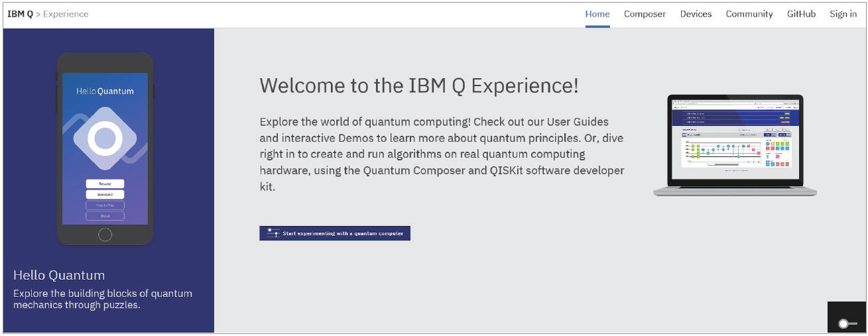
Task: Click the Experience breadcrumb text
Action: click(x=66, y=14)
